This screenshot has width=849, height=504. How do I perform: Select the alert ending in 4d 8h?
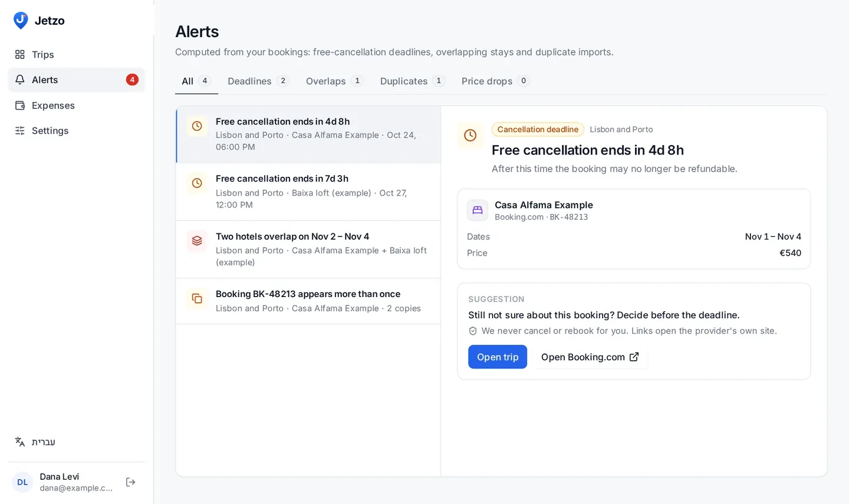pos(308,134)
